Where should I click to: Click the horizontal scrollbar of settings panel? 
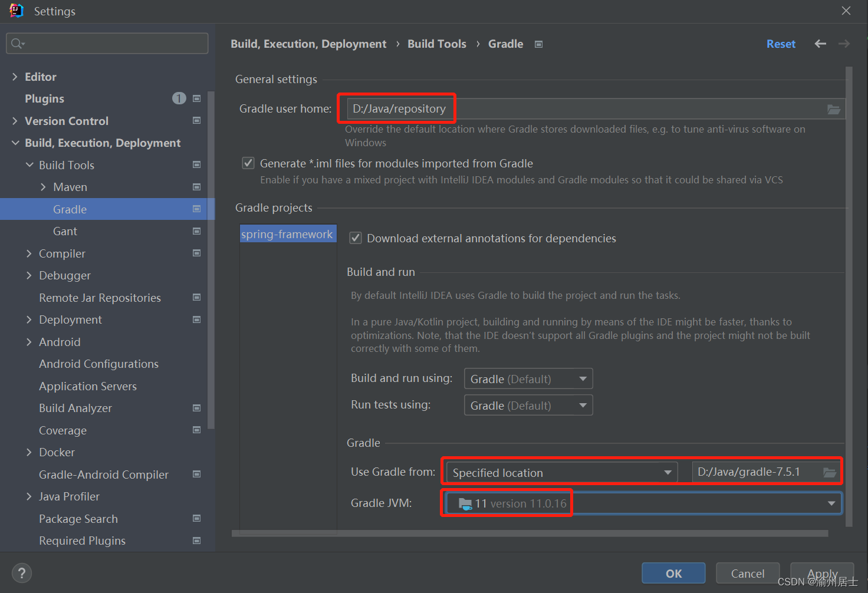pos(530,533)
